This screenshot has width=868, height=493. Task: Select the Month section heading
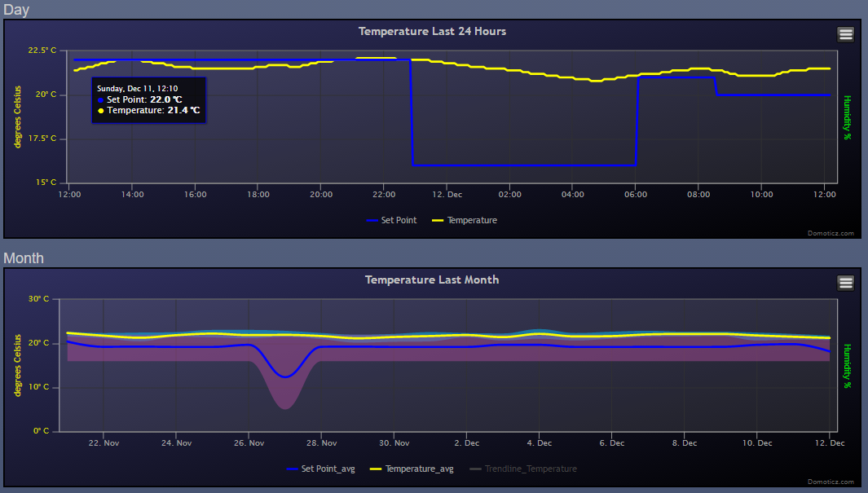tap(24, 258)
